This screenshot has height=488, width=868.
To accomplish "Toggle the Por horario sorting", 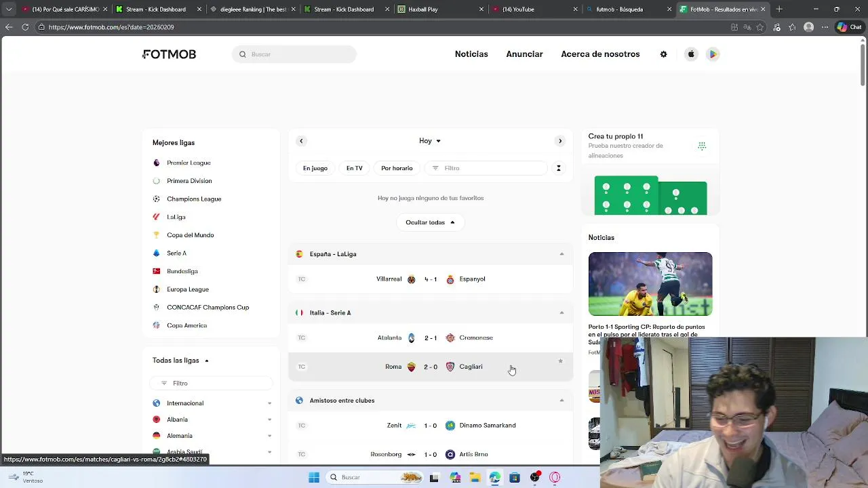I will tap(397, 168).
